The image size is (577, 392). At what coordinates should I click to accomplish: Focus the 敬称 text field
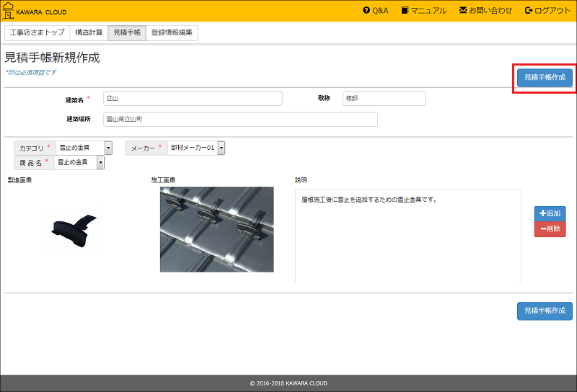pos(383,99)
